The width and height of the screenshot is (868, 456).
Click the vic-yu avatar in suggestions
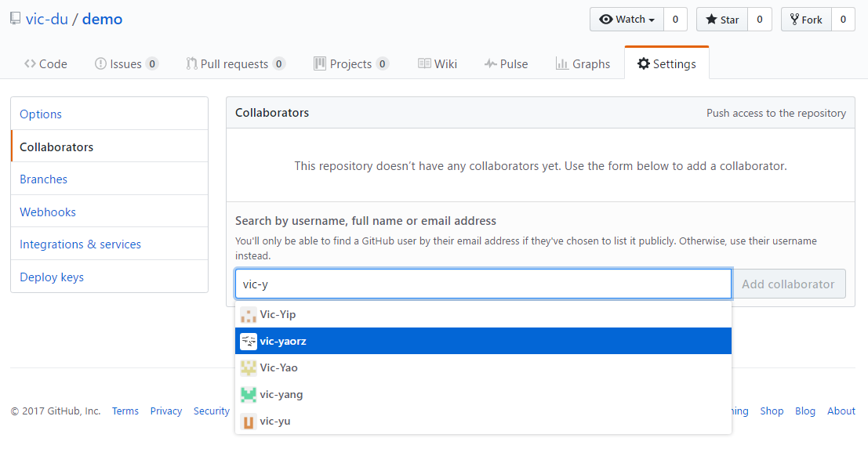click(x=249, y=422)
